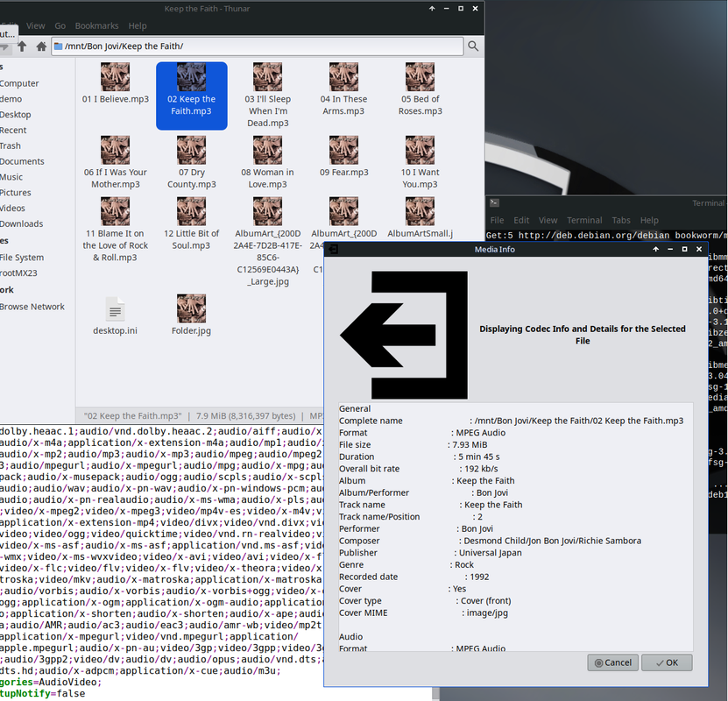The height and width of the screenshot is (701, 728).
Task: Select 03 I'll Sleep When I'm Dead.mp3
Action: tap(268, 96)
